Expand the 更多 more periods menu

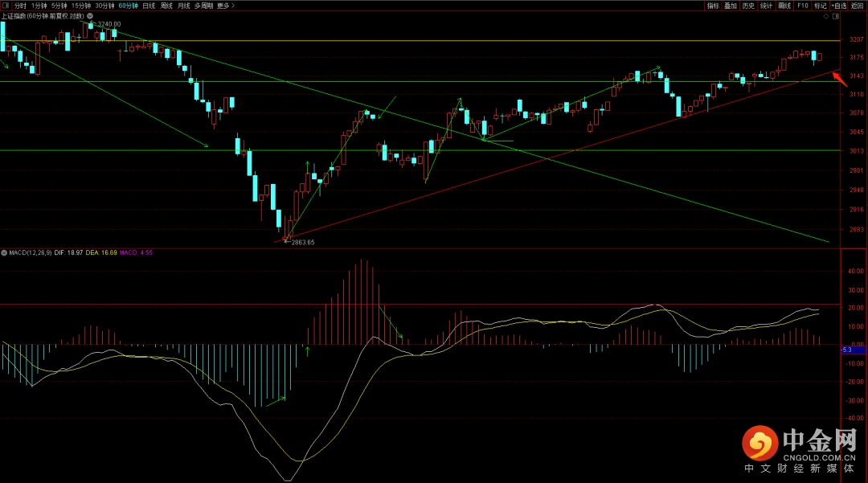tap(225, 6)
